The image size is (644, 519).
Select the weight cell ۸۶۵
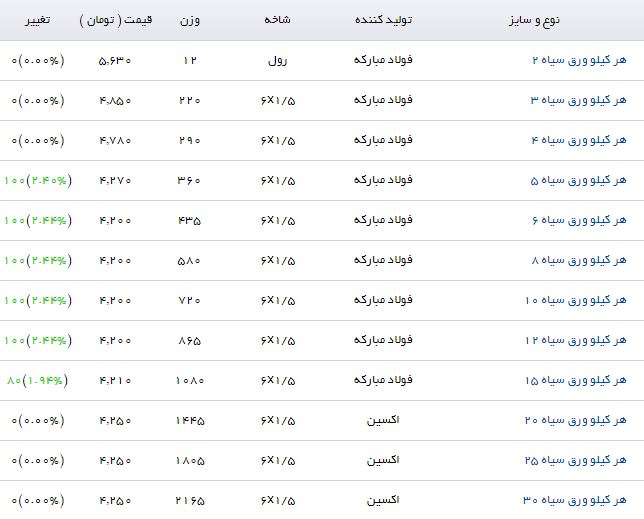190,341
